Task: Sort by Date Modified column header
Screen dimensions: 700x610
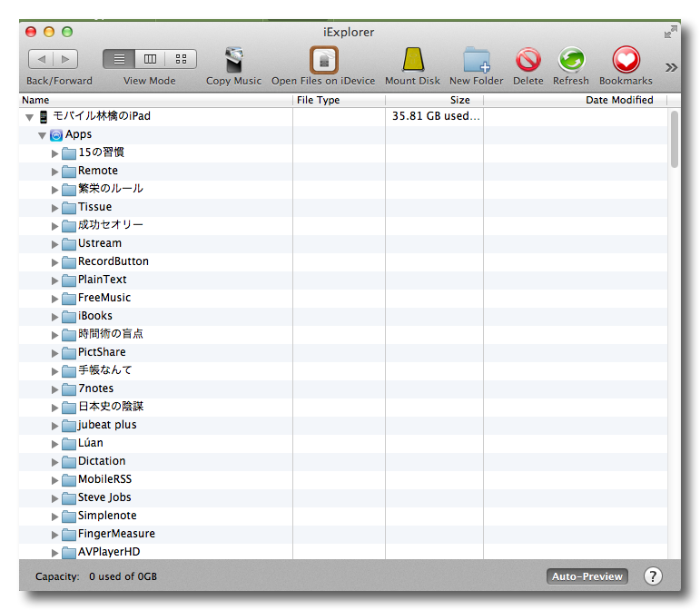Action: point(575,100)
